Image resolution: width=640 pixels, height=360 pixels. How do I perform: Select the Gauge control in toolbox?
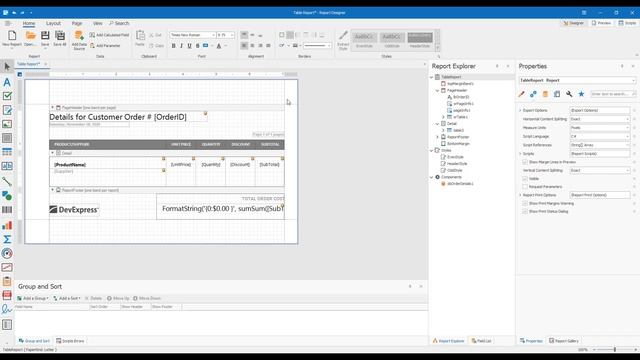pos(7,253)
